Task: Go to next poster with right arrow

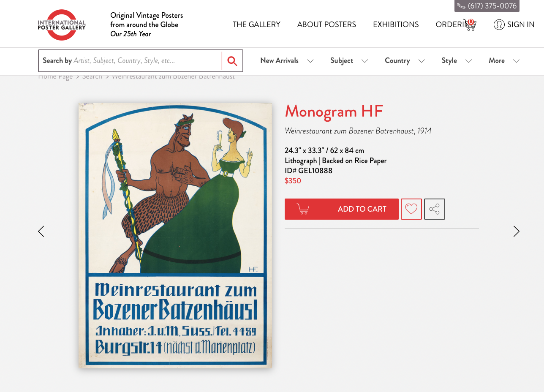Action: [x=516, y=231]
